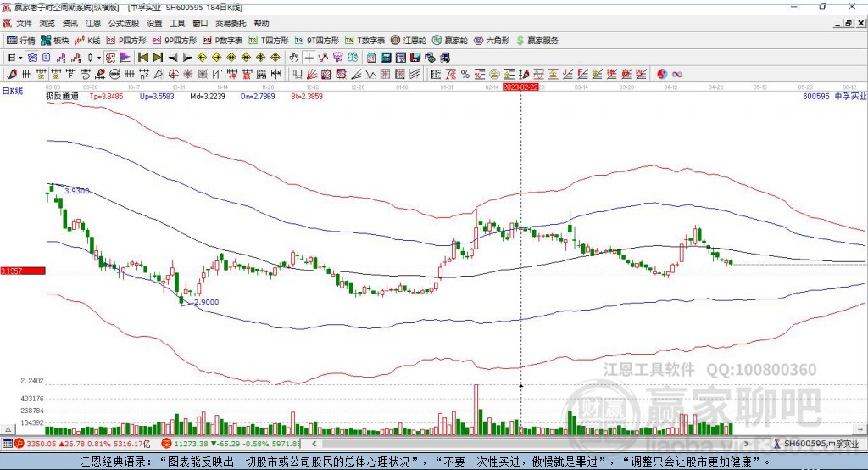Move chart left with black left arrow
This screenshot has width=868, height=470.
(173, 58)
